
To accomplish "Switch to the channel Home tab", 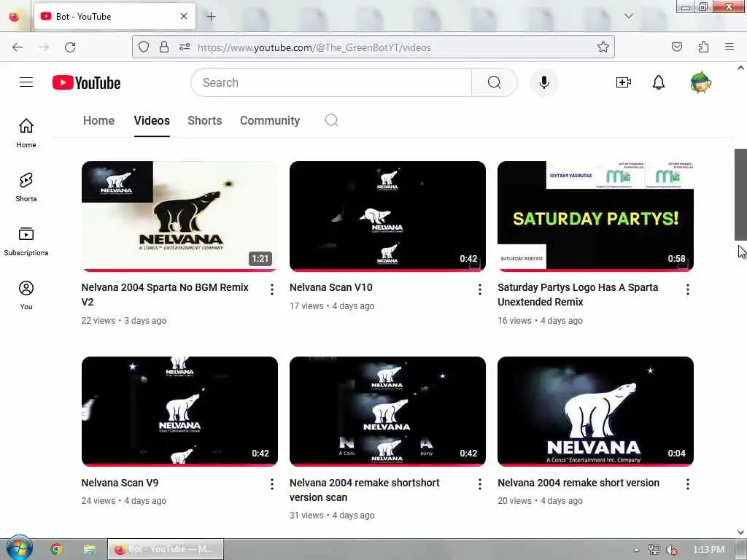I will 98,120.
